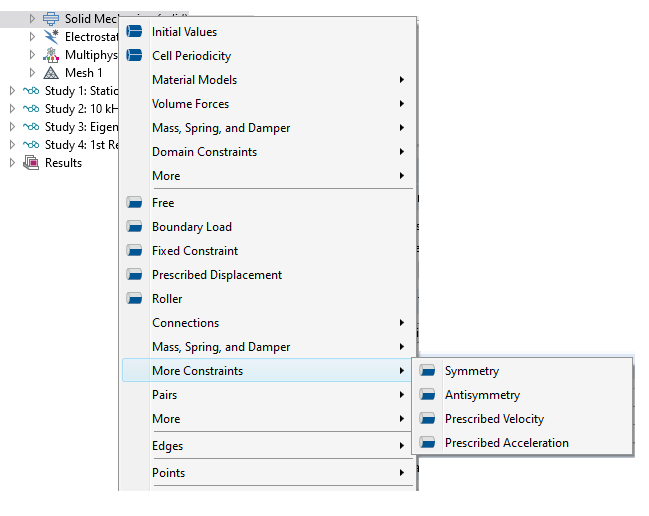This screenshot has height=516, width=649.
Task: Click the Cell Periodicity icon
Action: 134,56
